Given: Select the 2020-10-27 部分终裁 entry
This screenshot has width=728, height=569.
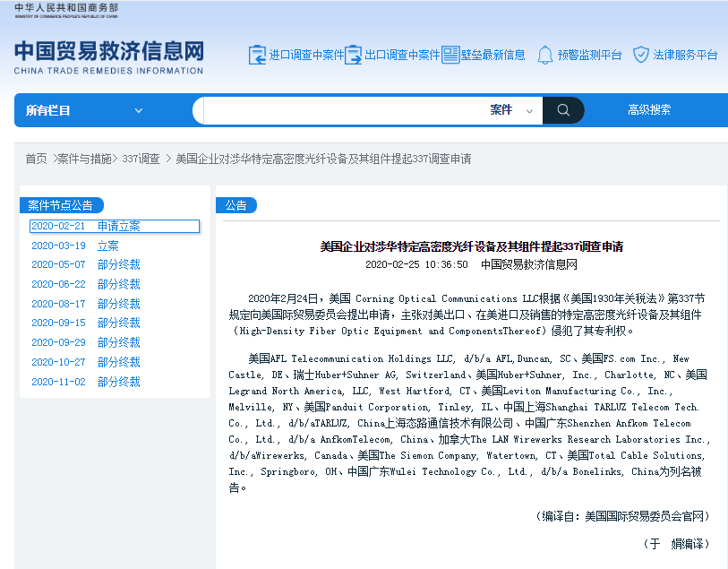Looking at the screenshot, I should click(x=86, y=362).
